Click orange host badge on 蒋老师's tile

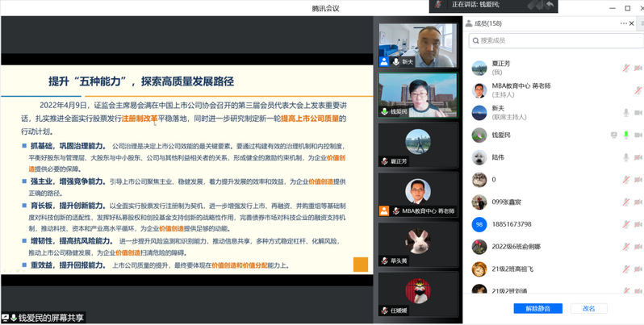point(384,211)
